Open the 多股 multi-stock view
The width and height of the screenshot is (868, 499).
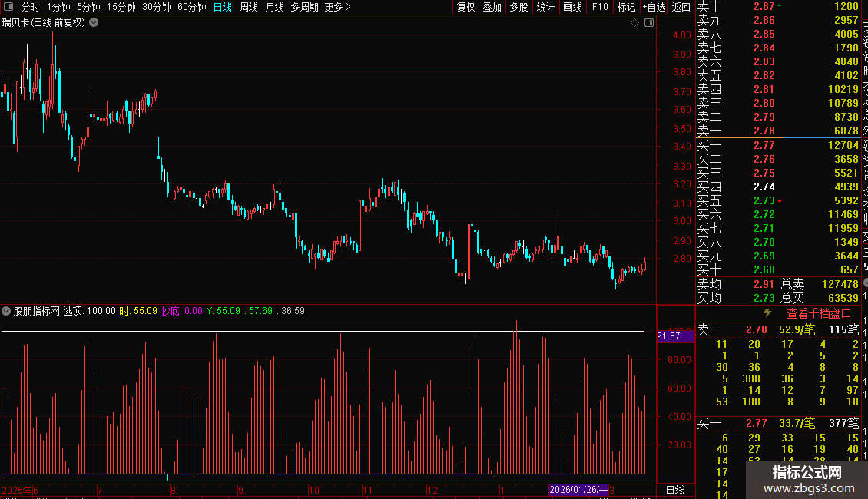click(518, 7)
